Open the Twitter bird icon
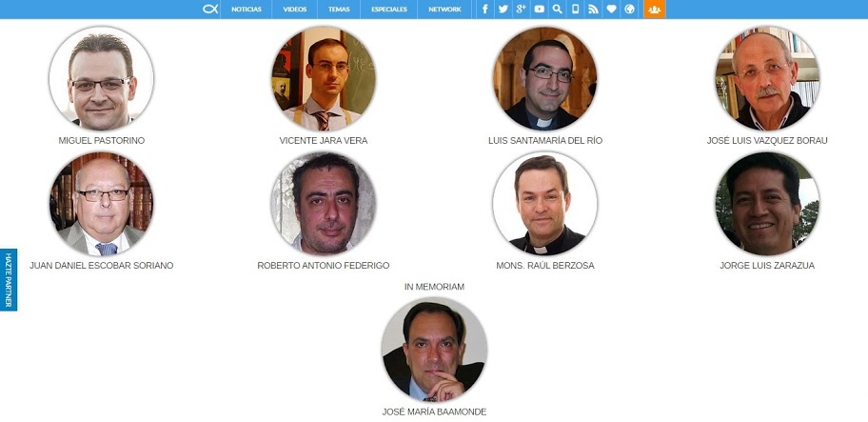This screenshot has height=422, width=868. point(503,9)
